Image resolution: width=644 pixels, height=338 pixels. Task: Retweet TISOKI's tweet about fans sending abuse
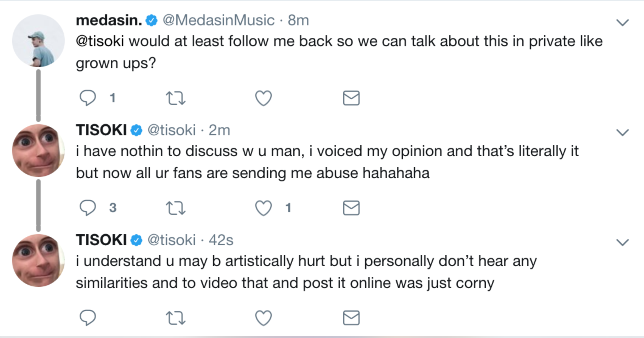[x=176, y=208]
